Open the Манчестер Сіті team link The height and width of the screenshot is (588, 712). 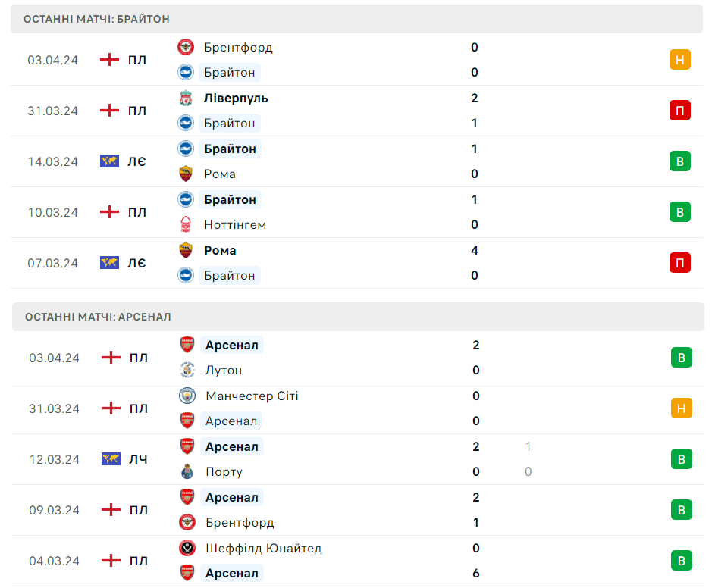[x=252, y=396]
